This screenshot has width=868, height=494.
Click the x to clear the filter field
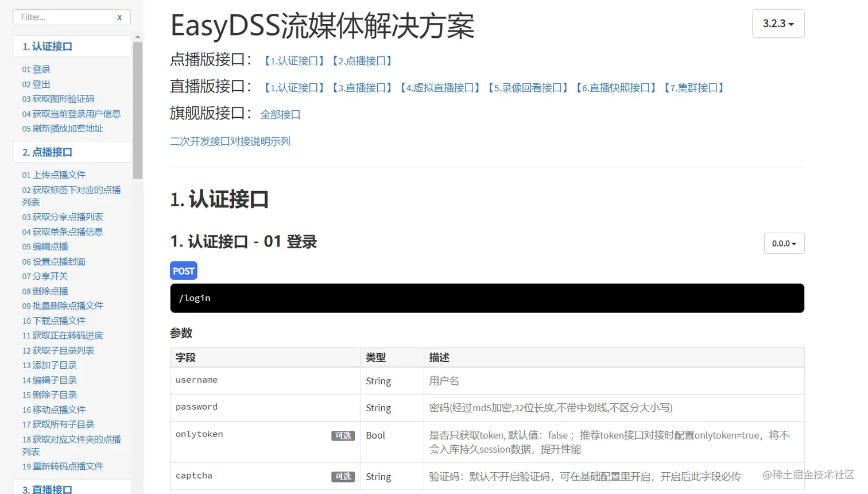click(x=119, y=17)
